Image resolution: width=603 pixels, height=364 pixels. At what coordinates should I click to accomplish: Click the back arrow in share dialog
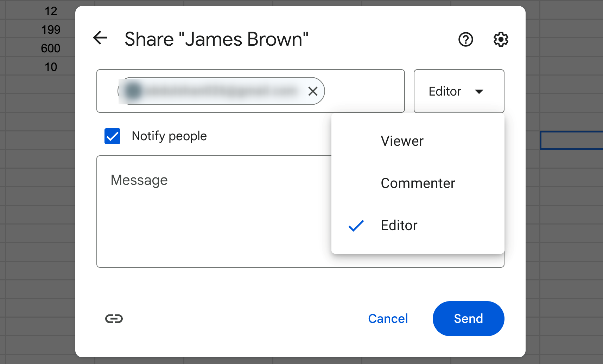pyautogui.click(x=100, y=38)
